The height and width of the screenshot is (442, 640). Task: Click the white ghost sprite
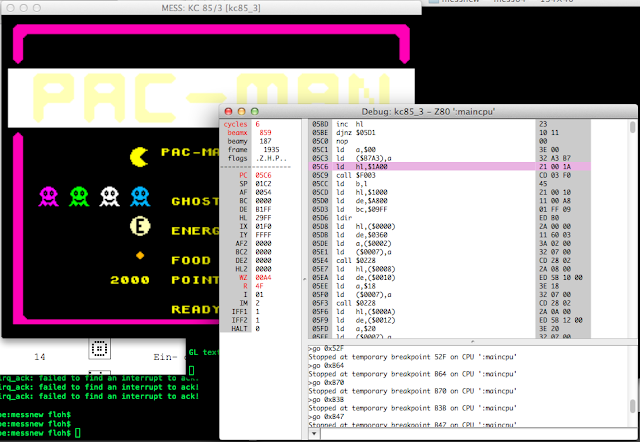(109, 196)
